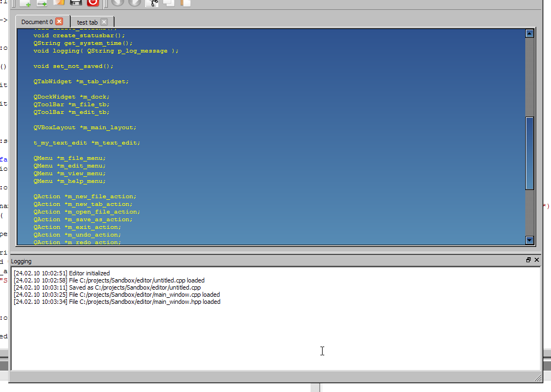
Task: Click the 'QAction *m_open_file_action;' line
Action: tap(87, 212)
